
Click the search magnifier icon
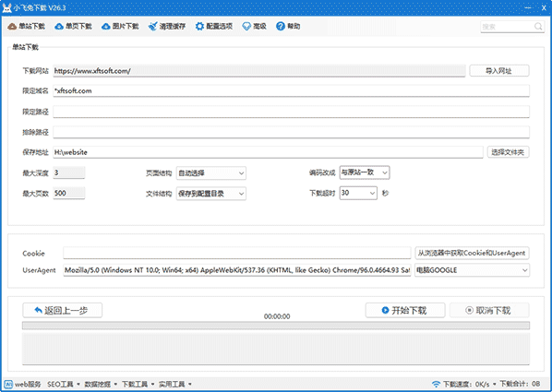pyautogui.click(x=538, y=27)
